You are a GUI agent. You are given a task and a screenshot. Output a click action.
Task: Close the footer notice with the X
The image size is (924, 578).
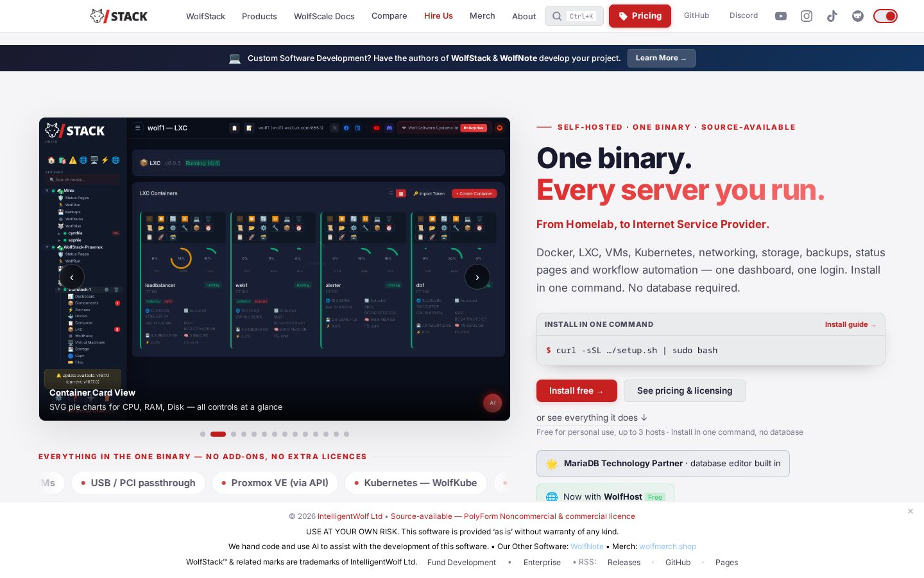pos(911,511)
